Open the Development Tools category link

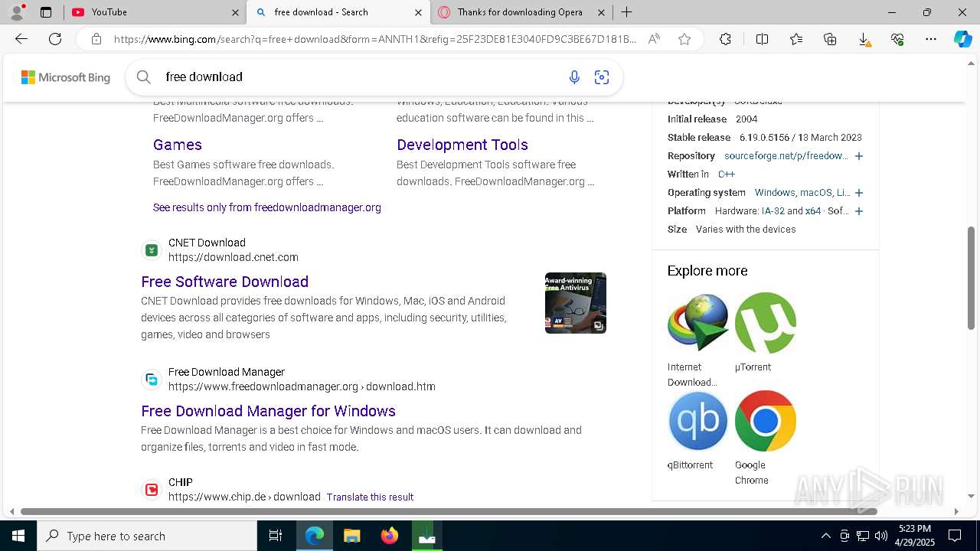(x=462, y=145)
